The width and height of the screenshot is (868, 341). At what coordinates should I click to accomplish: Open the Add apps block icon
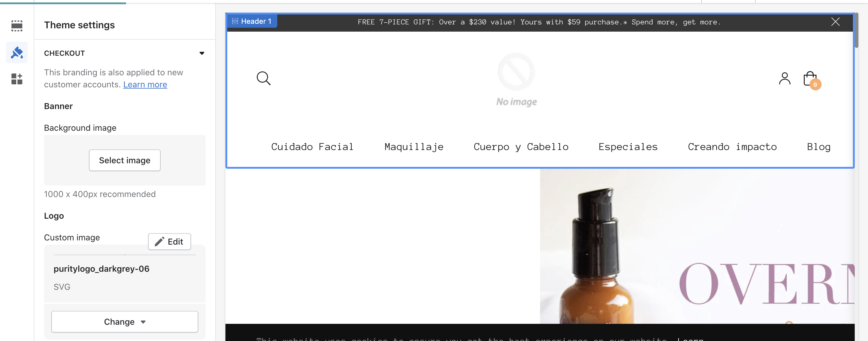click(x=17, y=79)
